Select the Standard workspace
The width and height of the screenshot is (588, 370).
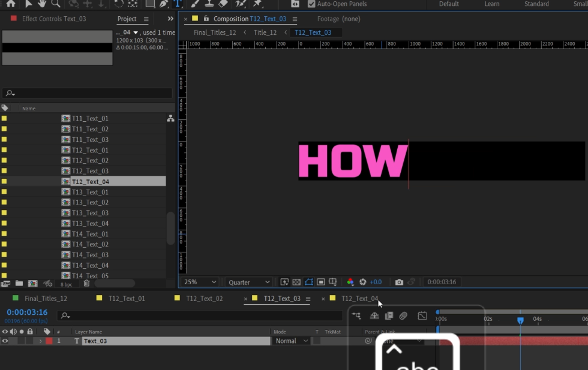click(x=536, y=4)
